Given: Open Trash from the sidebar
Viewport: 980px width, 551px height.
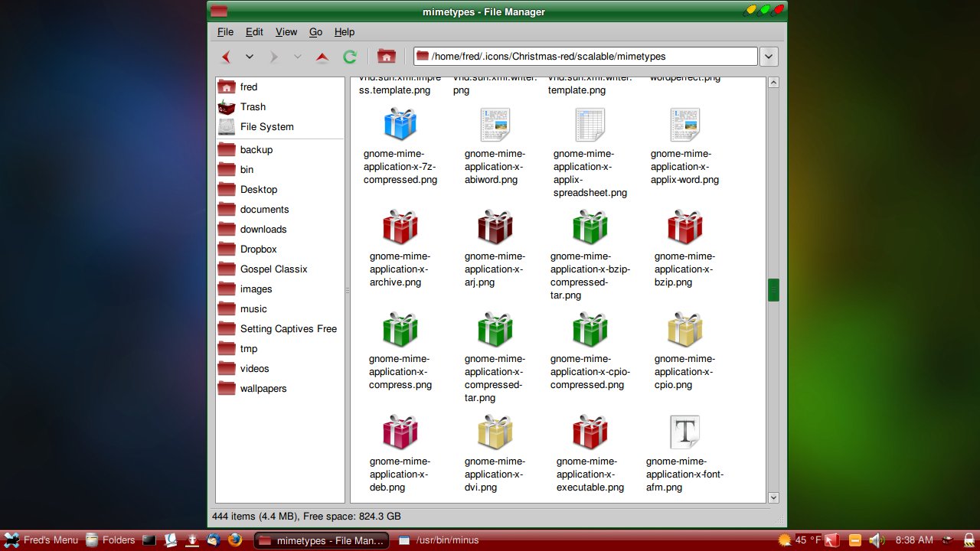Looking at the screenshot, I should coord(280,107).
